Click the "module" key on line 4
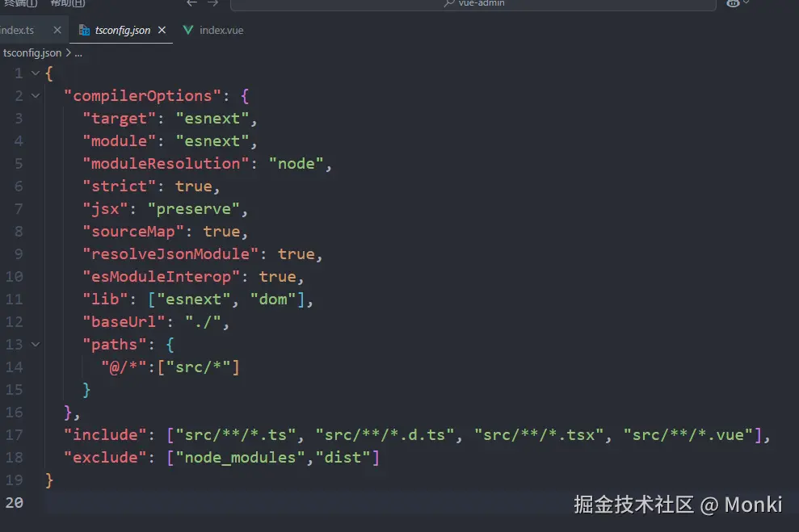Image resolution: width=799 pixels, height=532 pixels. click(x=120, y=141)
